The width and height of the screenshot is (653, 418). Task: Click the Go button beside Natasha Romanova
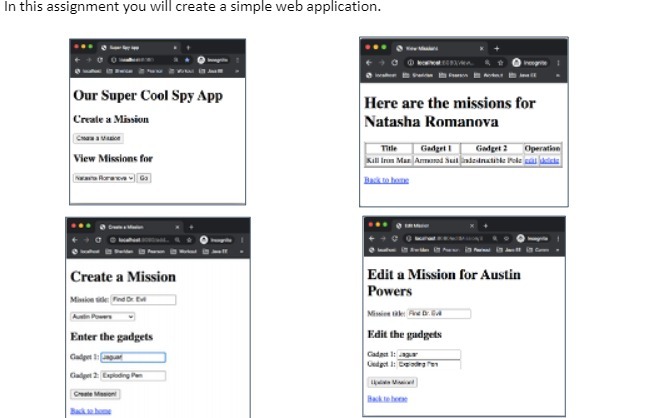(x=144, y=178)
